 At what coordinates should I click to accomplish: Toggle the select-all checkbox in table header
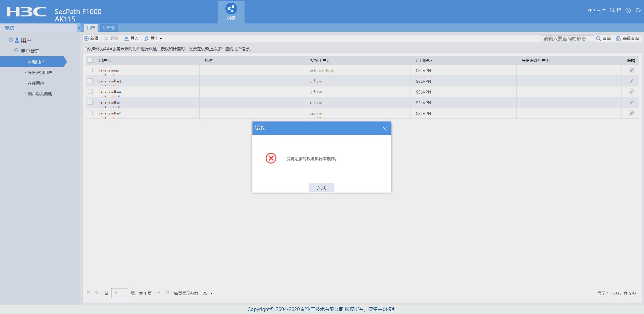[90, 60]
